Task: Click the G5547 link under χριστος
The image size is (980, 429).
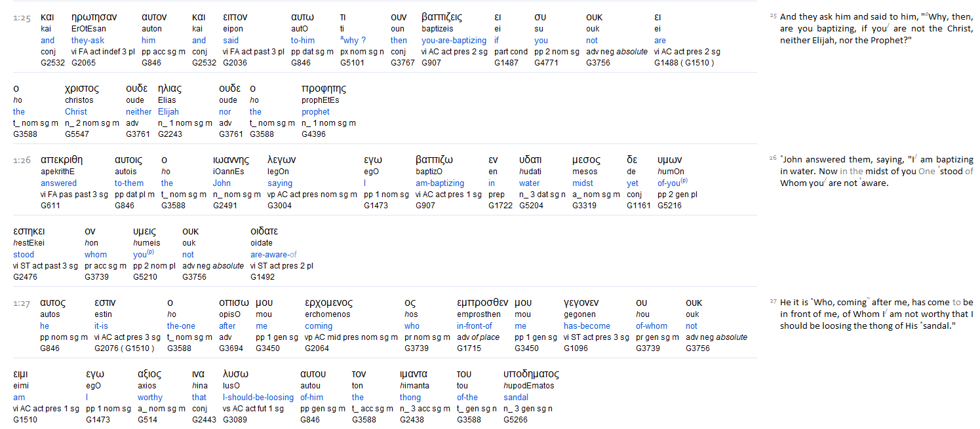Action: tap(78, 134)
